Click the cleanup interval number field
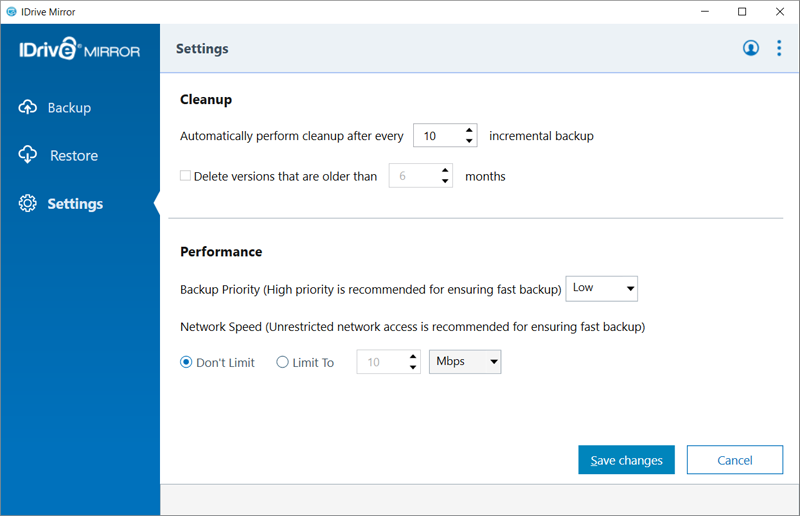800x516 pixels. (439, 136)
